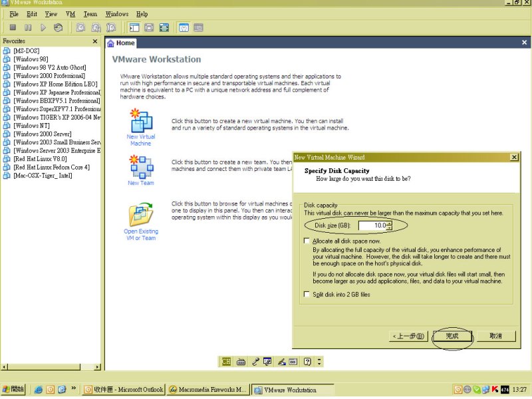Open the Help menu
532x399 pixels.
(142, 14)
